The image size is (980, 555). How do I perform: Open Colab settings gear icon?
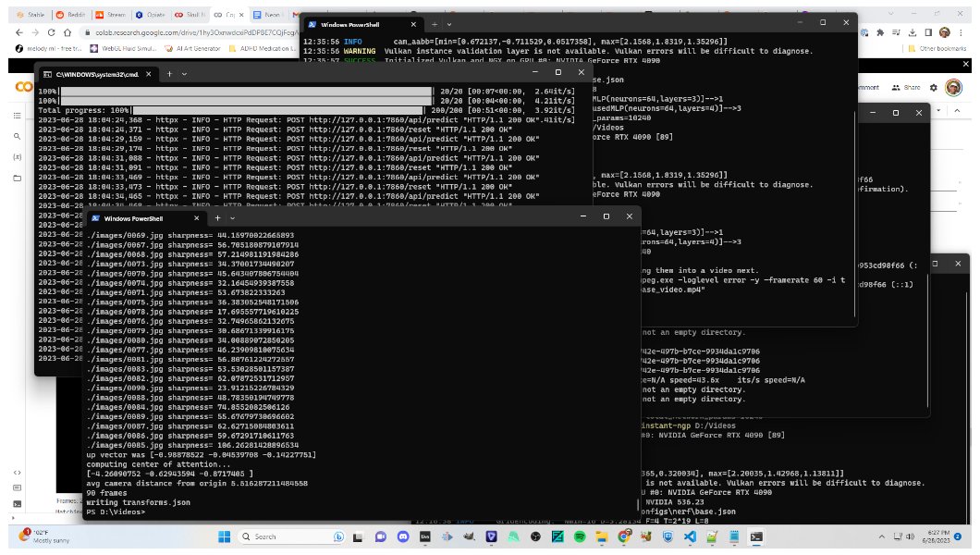tap(934, 88)
